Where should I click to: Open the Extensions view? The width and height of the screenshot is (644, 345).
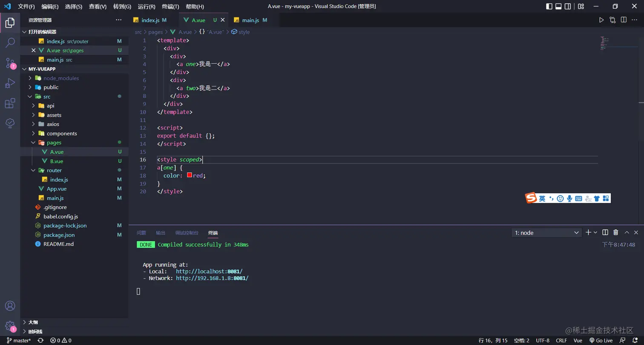point(10,103)
